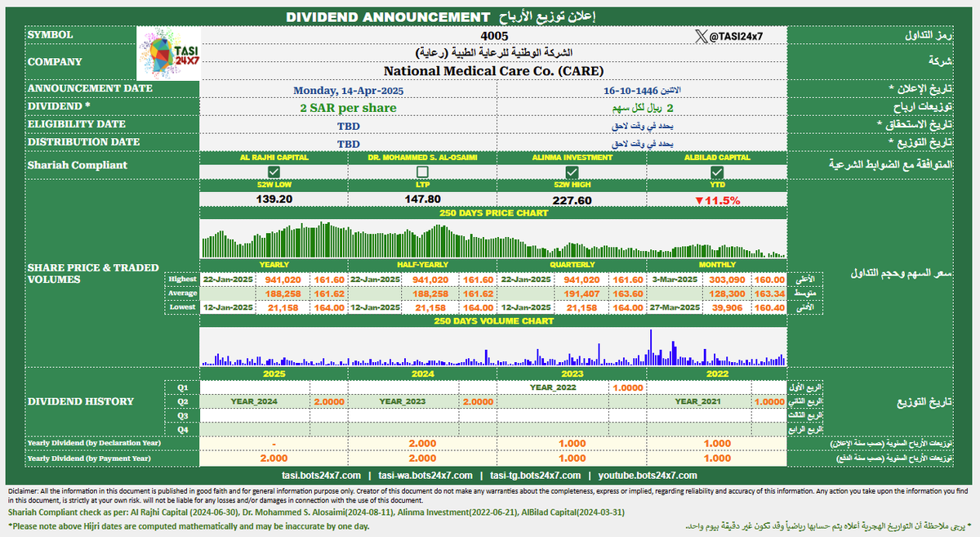Click the YEARLY column header
980x537 pixels.
click(274, 265)
